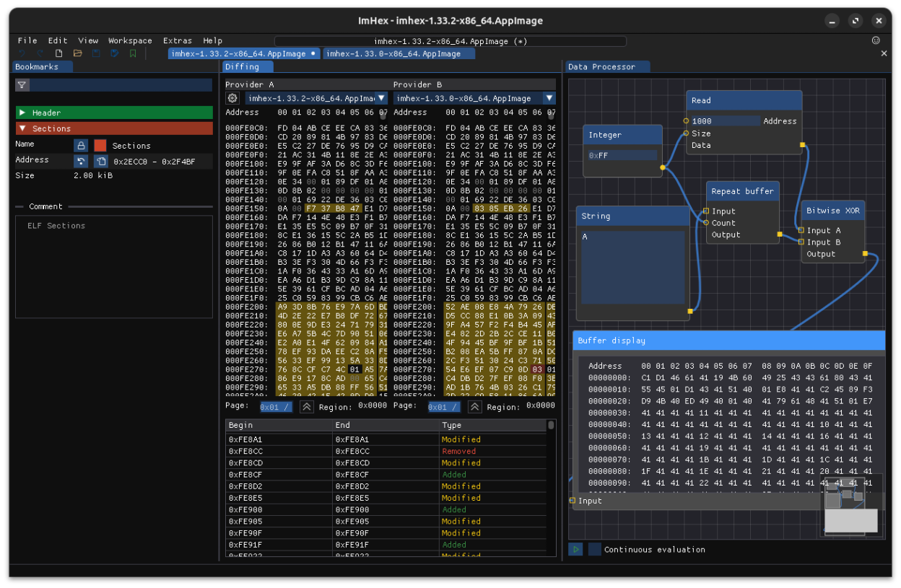Click the red Sections color swatch
Screen dimensions: 901x588
(100, 146)
